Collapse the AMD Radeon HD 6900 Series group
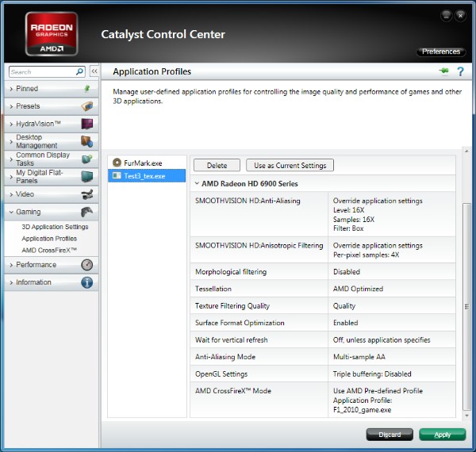Viewport: 476px width, 452px height. tap(197, 183)
